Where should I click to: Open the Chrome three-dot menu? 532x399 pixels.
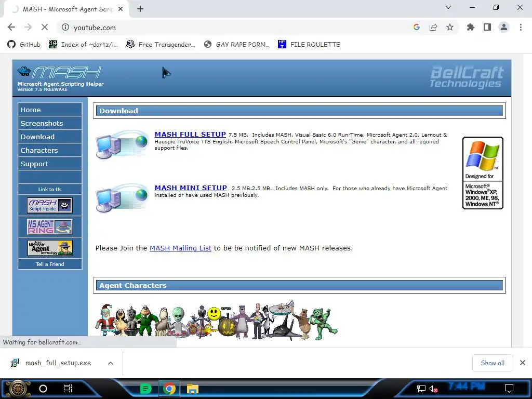tap(521, 27)
